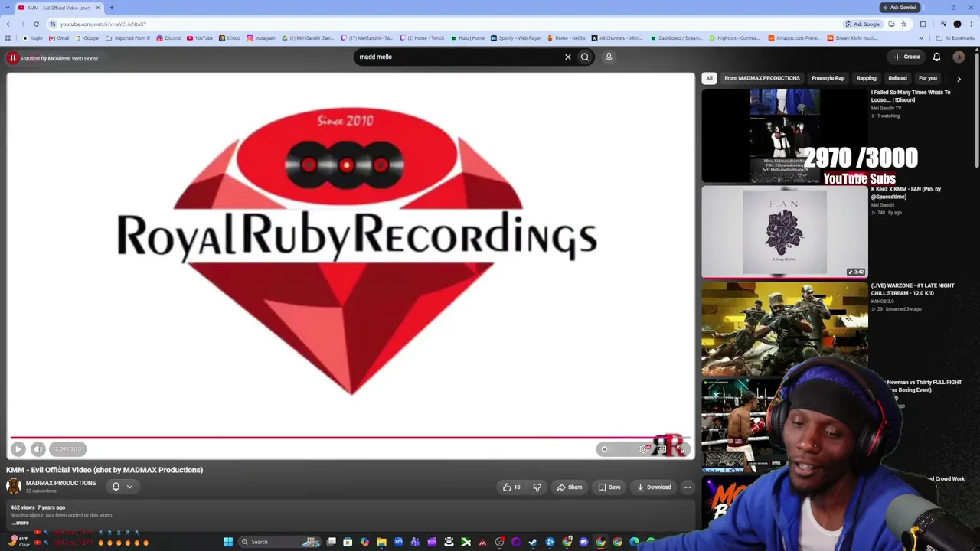Select the For you chip
980x551 pixels.
pyautogui.click(x=928, y=78)
